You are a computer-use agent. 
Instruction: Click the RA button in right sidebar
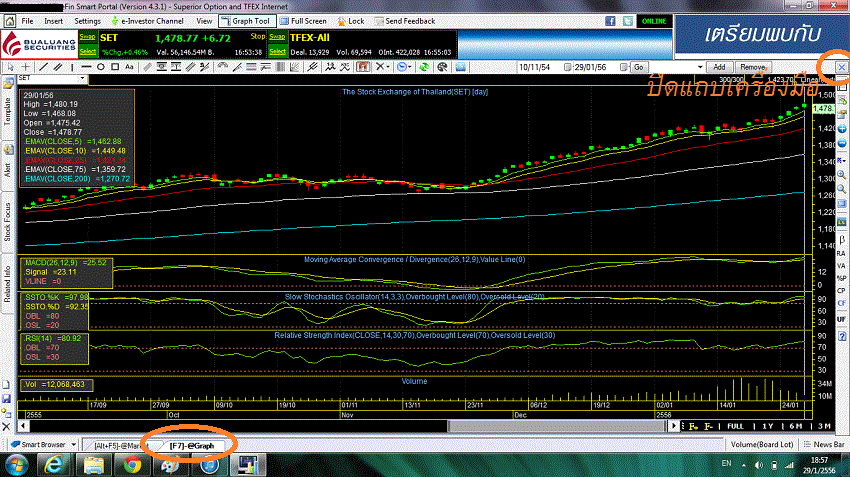point(841,254)
